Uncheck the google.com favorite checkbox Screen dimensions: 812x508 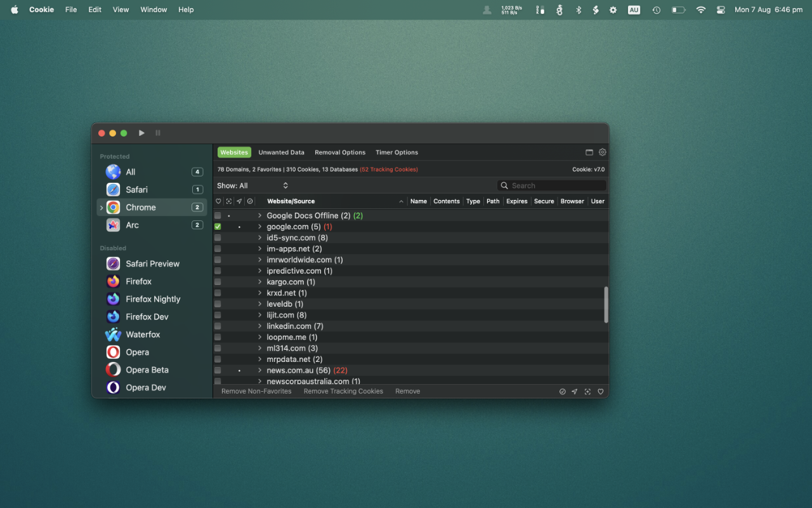tap(218, 227)
